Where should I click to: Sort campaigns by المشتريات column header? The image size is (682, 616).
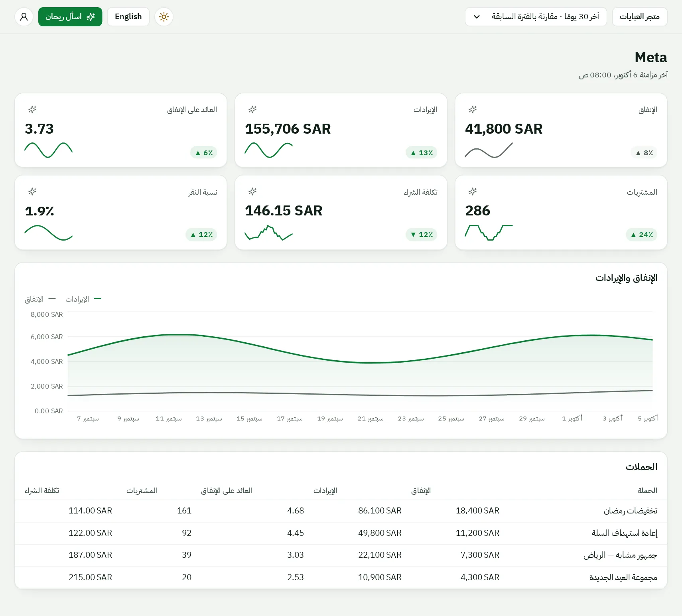(x=142, y=490)
